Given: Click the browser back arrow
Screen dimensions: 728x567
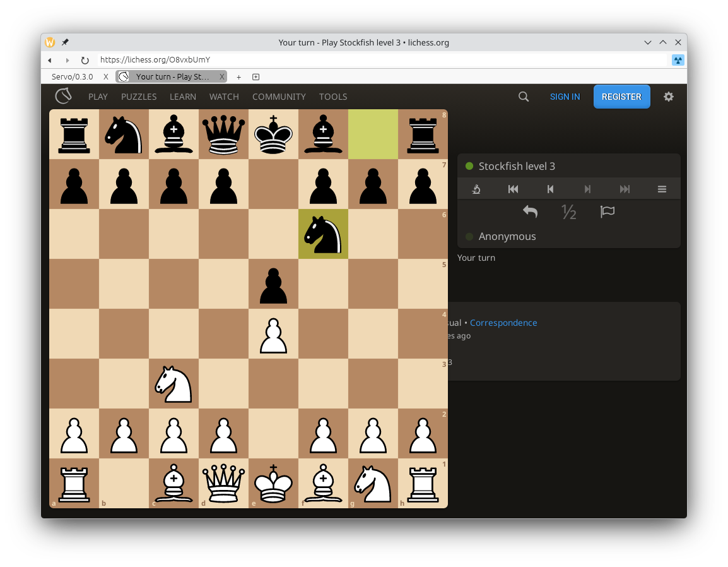Looking at the screenshot, I should pyautogui.click(x=50, y=60).
